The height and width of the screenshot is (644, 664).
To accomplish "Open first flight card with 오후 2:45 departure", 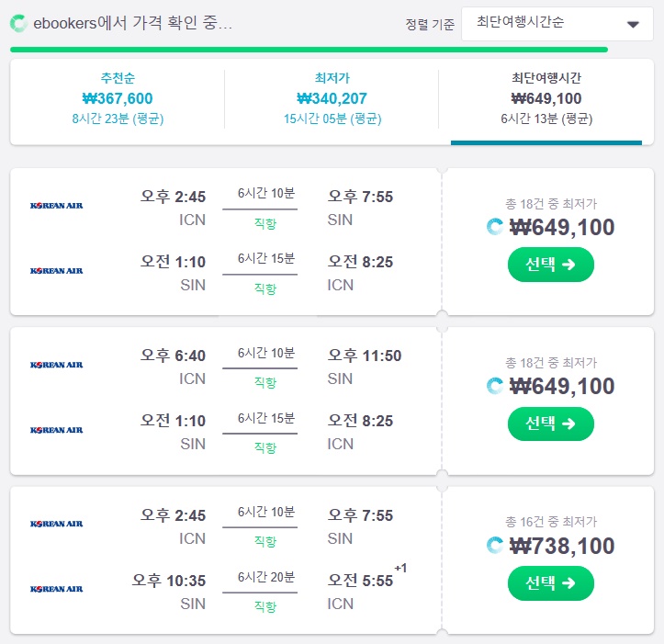I will [x=226, y=242].
